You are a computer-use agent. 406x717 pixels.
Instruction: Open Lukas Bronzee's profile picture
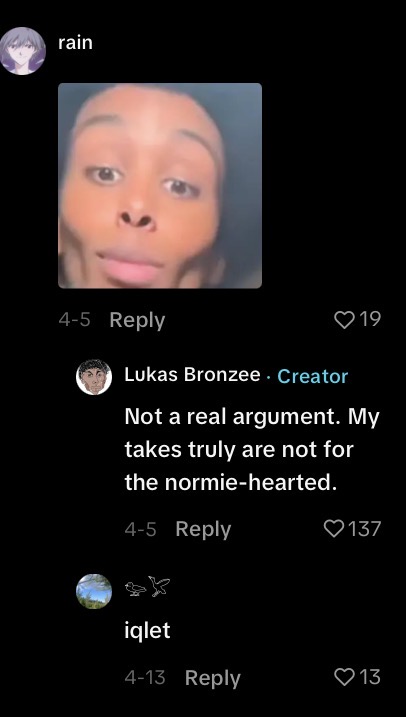tap(94, 377)
